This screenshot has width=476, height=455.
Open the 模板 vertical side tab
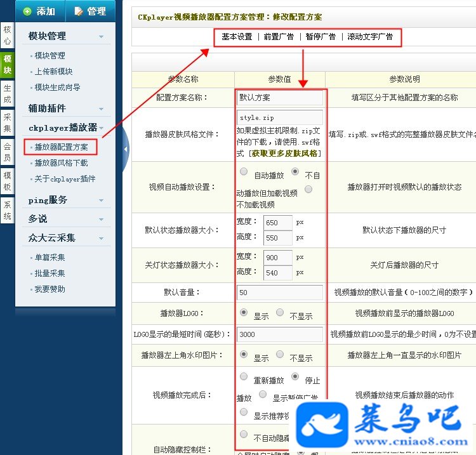(x=7, y=181)
